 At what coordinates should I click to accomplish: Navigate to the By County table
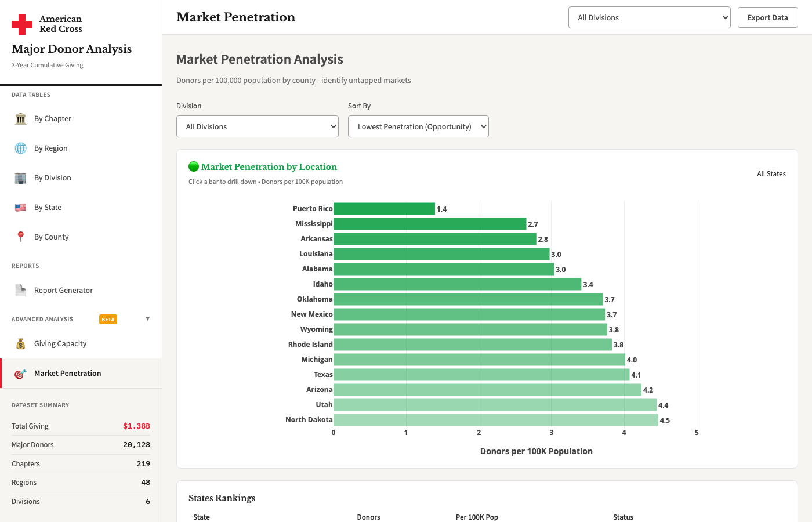click(81, 237)
